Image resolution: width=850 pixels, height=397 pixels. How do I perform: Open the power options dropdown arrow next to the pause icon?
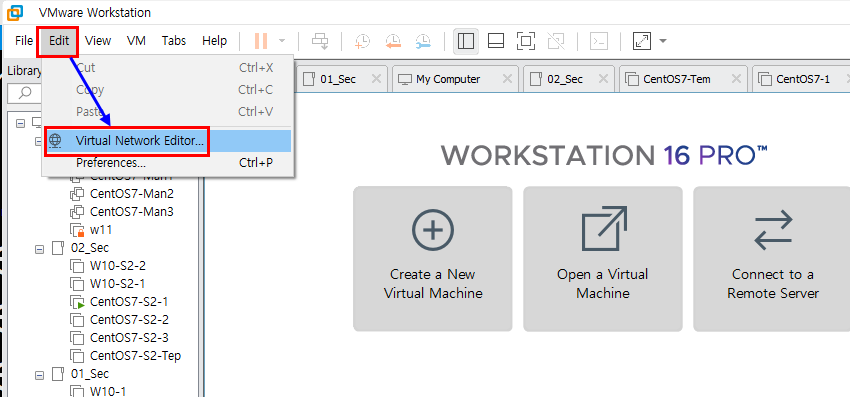[281, 41]
